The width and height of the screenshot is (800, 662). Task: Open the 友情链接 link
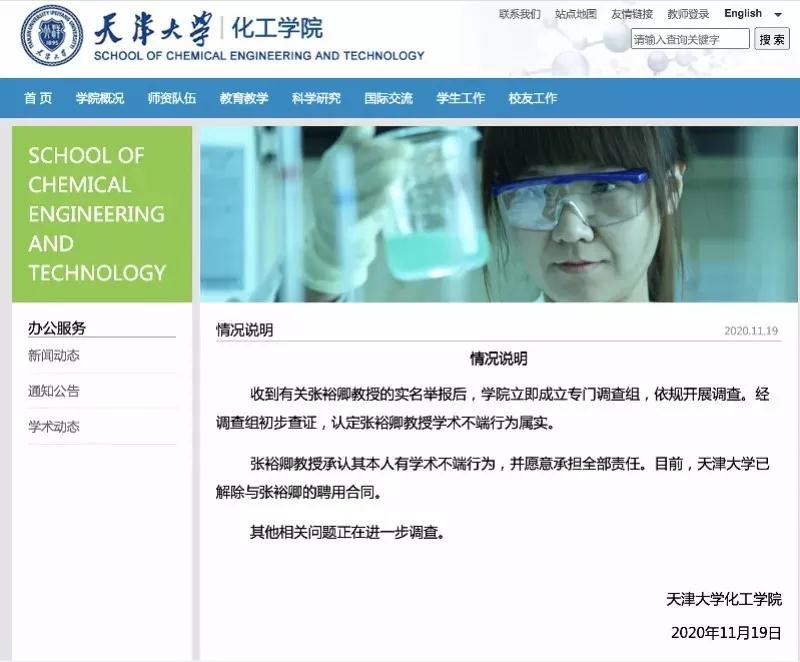[632, 14]
